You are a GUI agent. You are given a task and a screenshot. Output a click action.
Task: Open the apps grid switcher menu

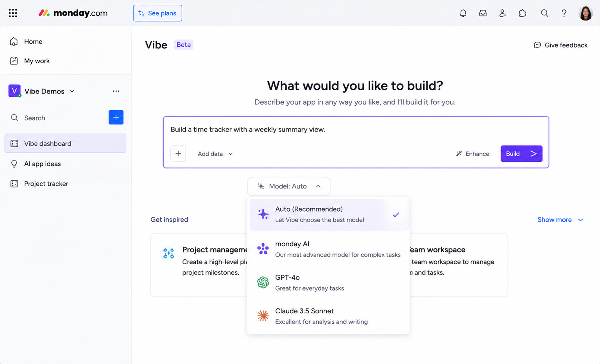tap(13, 13)
